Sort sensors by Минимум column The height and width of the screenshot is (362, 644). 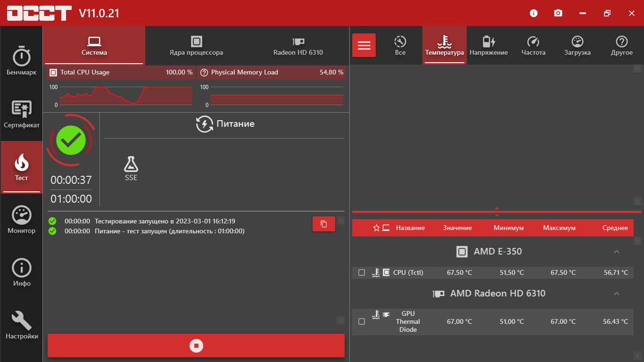tap(509, 228)
